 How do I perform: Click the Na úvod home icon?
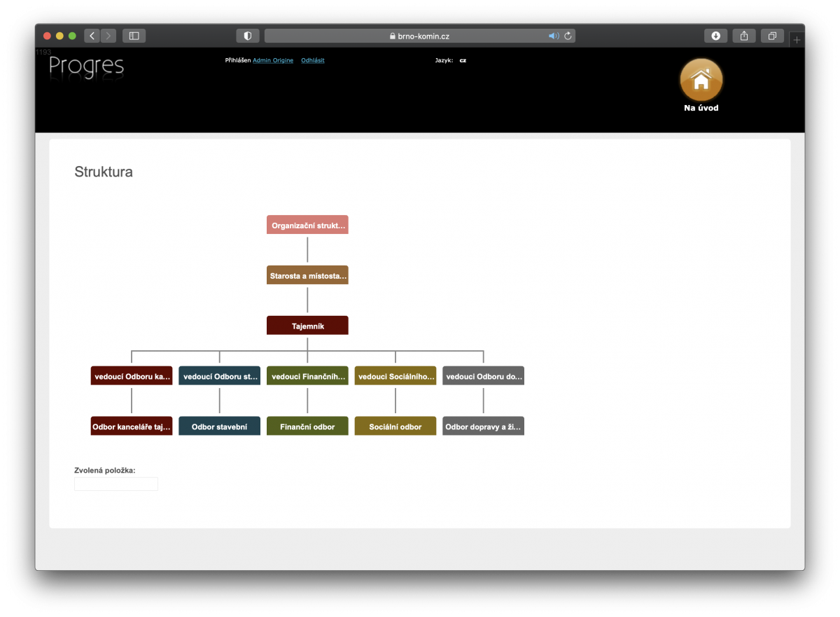point(701,80)
